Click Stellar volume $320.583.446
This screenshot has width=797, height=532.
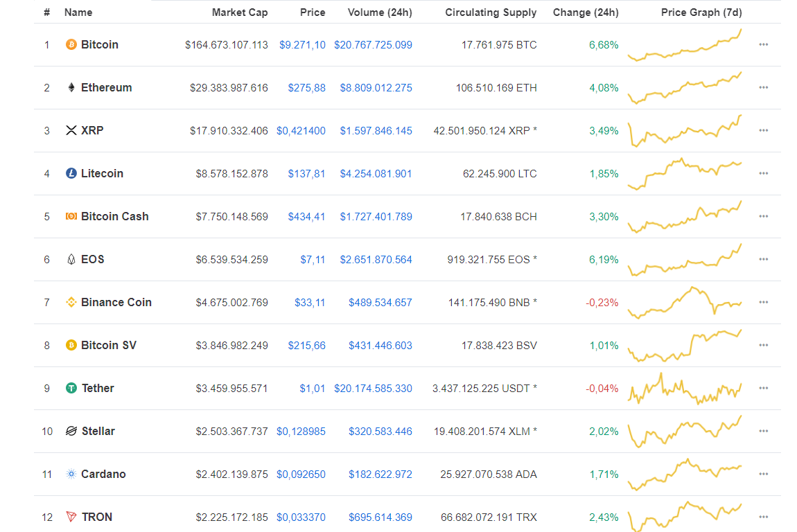(380, 431)
